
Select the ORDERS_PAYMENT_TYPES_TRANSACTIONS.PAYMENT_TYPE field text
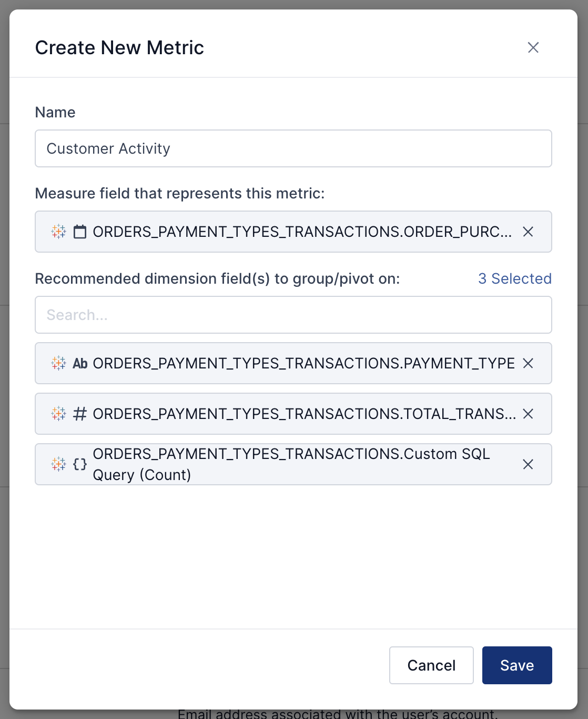pos(303,363)
